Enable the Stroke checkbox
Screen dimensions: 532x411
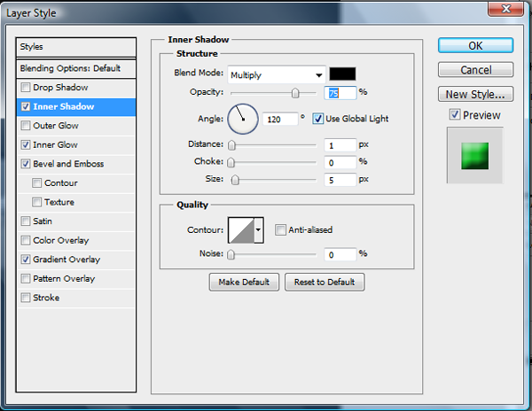coord(26,298)
